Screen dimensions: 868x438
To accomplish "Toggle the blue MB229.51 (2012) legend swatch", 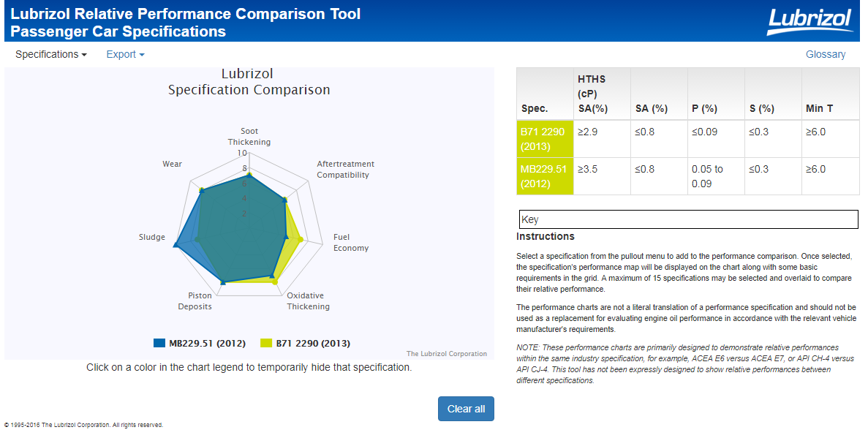I will [159, 344].
